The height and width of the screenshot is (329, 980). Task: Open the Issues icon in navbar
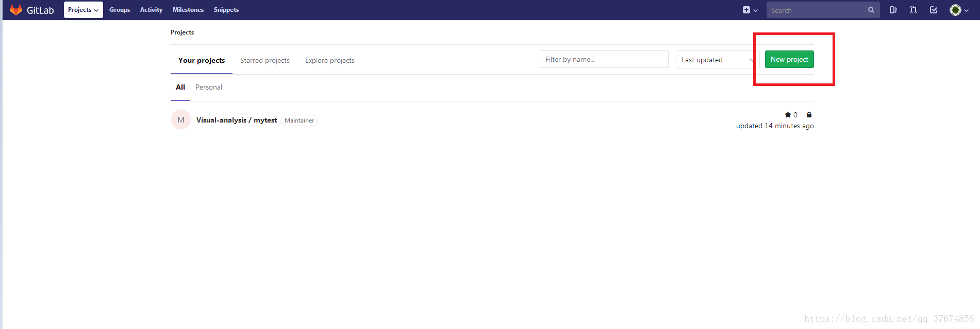[x=893, y=10]
